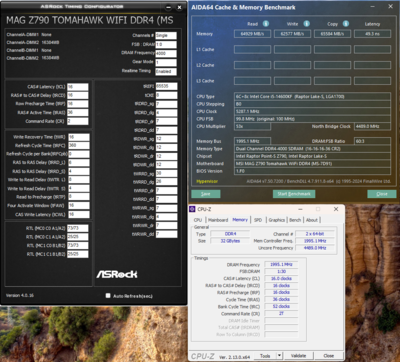Open the Tools dropdown arrow in CPU-Z
The image size is (400, 362).
click(279, 356)
